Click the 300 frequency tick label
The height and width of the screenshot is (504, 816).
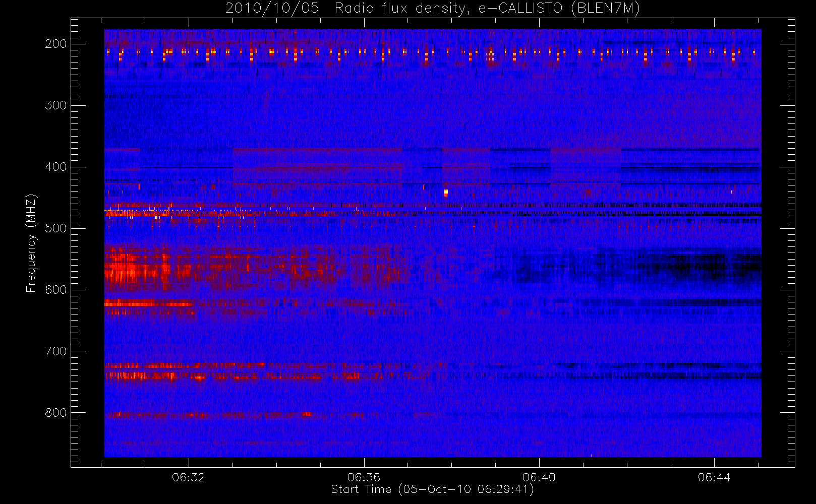(55, 105)
